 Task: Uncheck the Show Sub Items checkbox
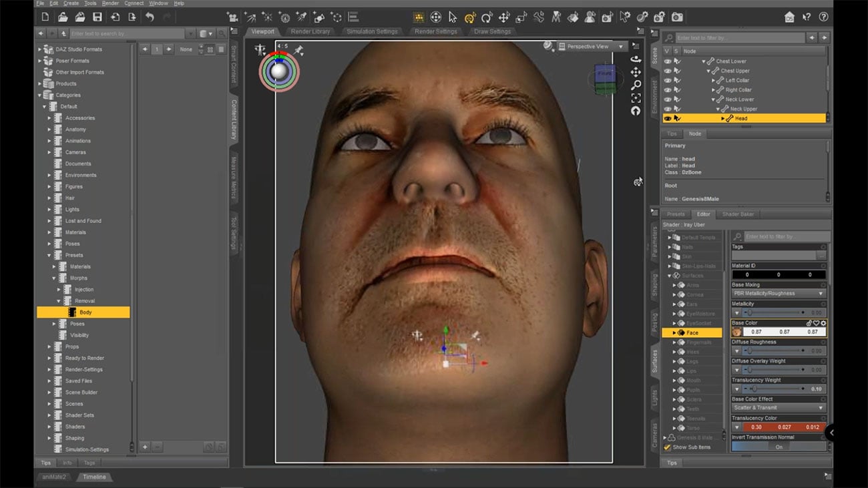click(x=666, y=447)
